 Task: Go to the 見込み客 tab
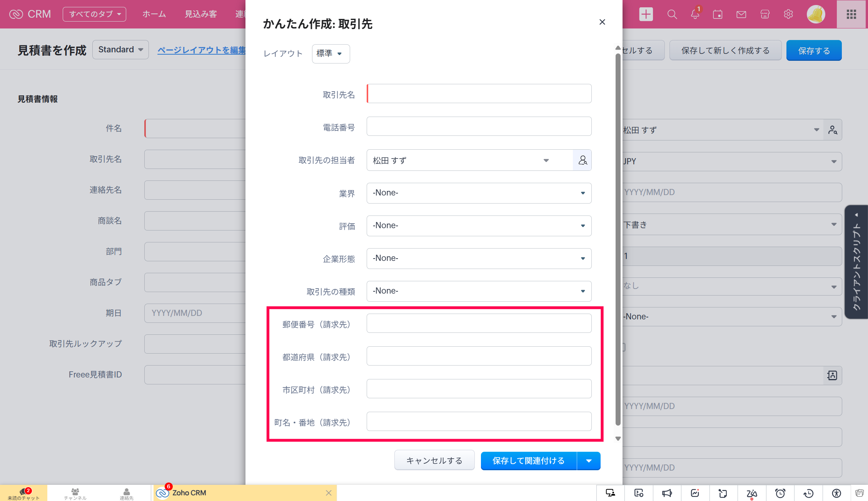(x=200, y=14)
